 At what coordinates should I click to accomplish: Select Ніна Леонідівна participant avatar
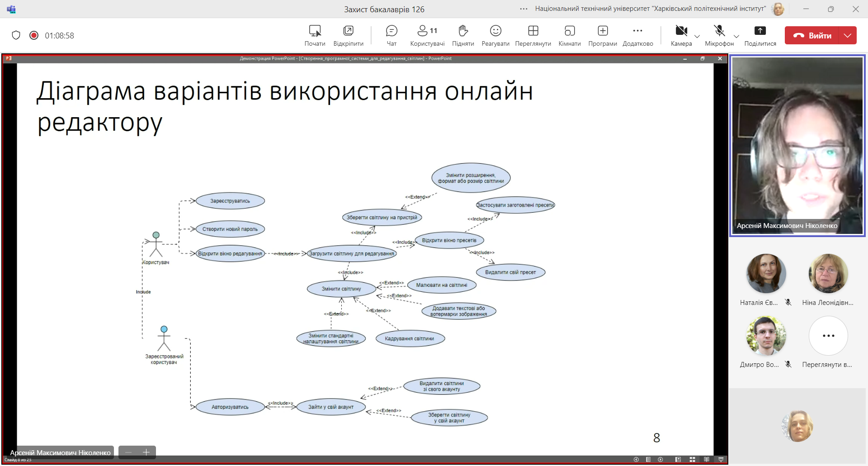tap(828, 273)
